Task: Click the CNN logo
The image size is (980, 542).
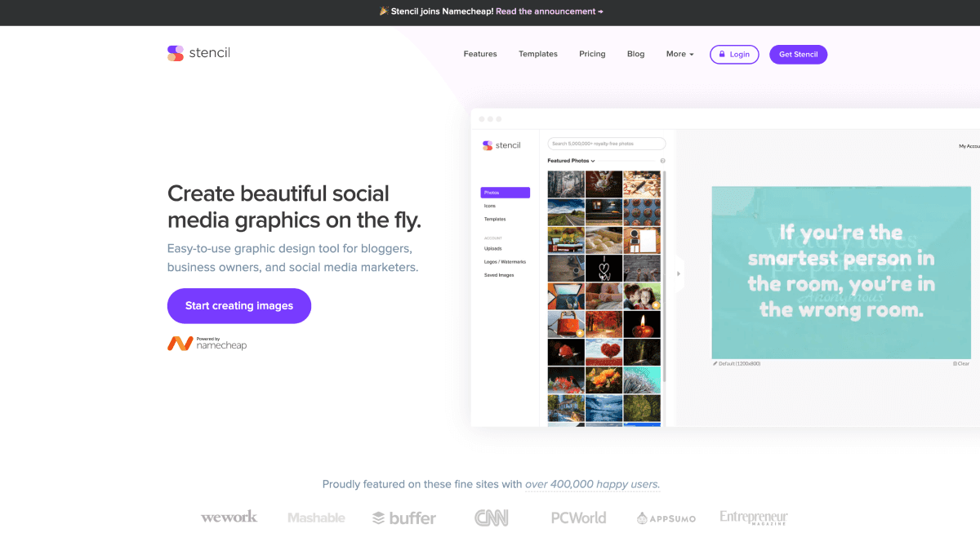Action: click(x=492, y=518)
